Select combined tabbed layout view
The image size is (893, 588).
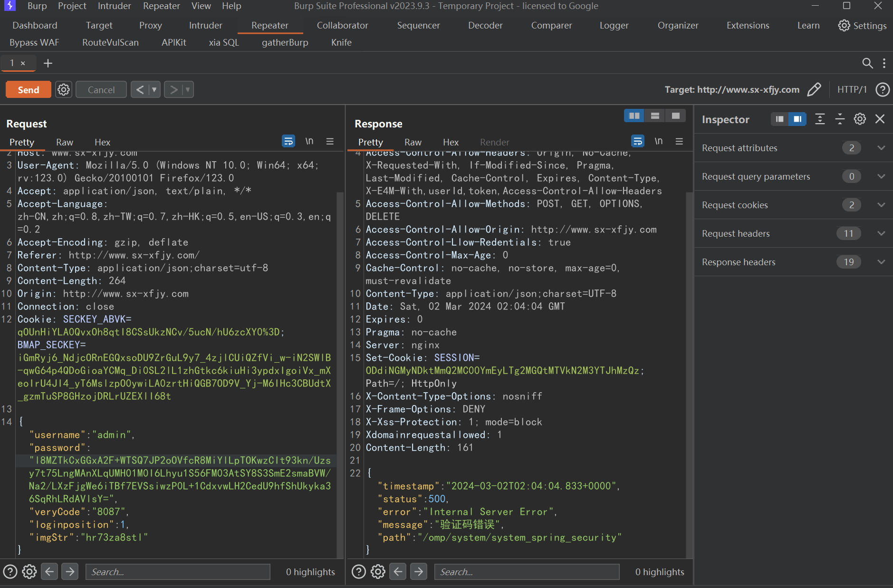[675, 116]
